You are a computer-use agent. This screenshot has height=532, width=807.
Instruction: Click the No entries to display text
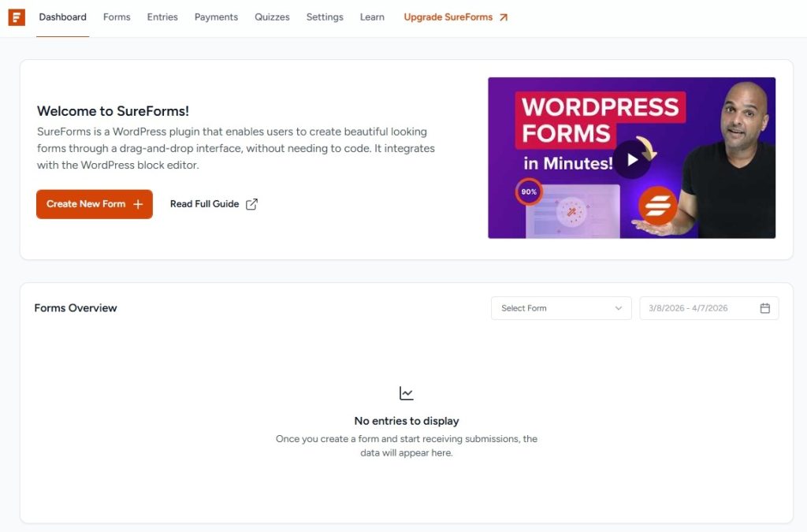(x=407, y=421)
